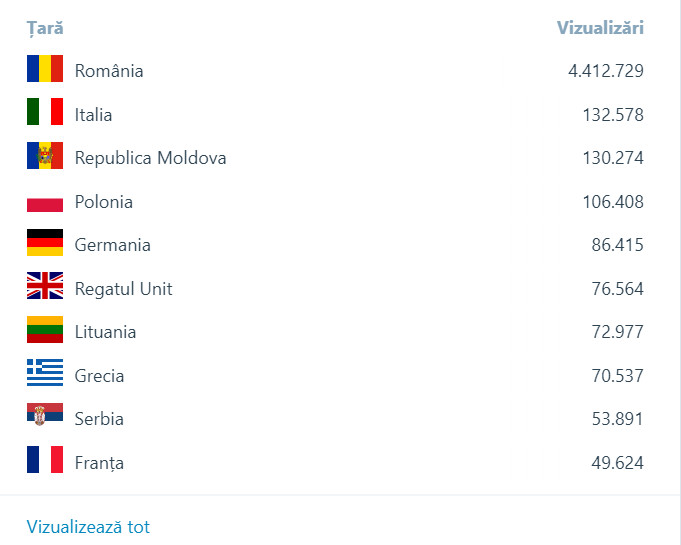The width and height of the screenshot is (681, 545).
Task: Click the Republica Moldova country name
Action: (x=150, y=158)
